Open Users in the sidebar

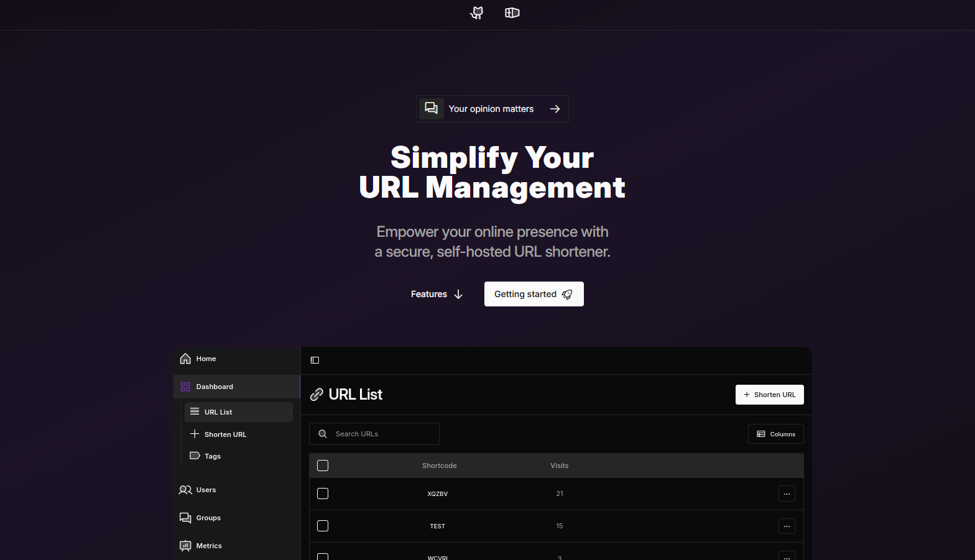[x=237, y=490]
